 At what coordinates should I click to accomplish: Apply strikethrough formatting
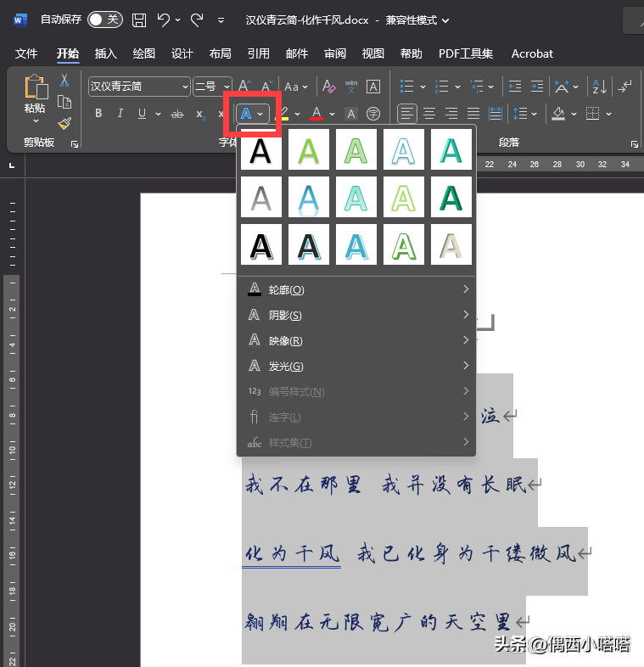coord(177,114)
